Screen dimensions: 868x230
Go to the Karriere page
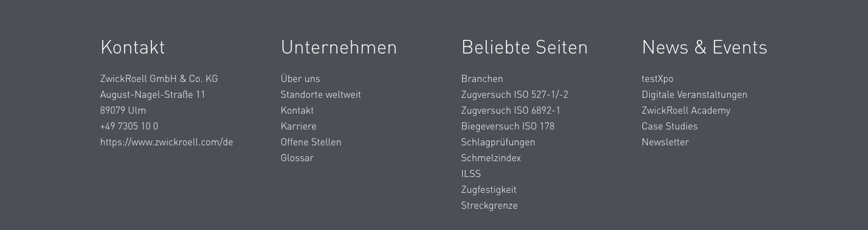[298, 126]
